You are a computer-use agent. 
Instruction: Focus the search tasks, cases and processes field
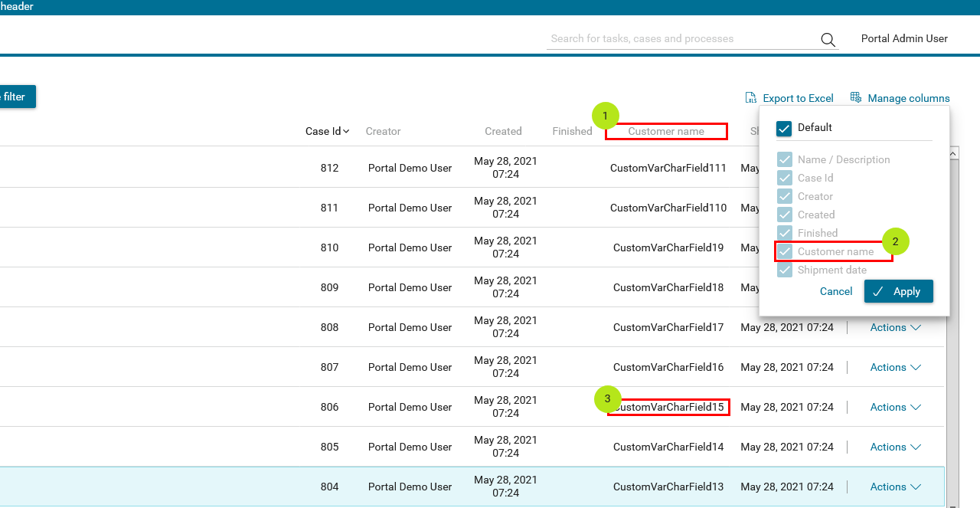pyautogui.click(x=681, y=38)
